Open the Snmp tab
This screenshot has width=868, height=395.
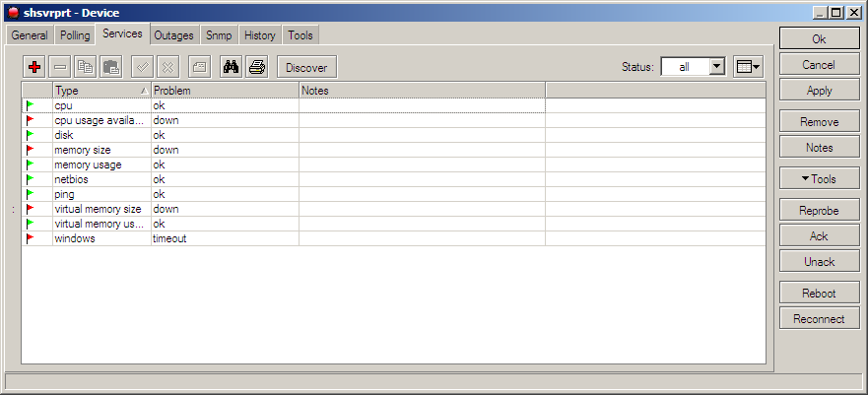(219, 35)
